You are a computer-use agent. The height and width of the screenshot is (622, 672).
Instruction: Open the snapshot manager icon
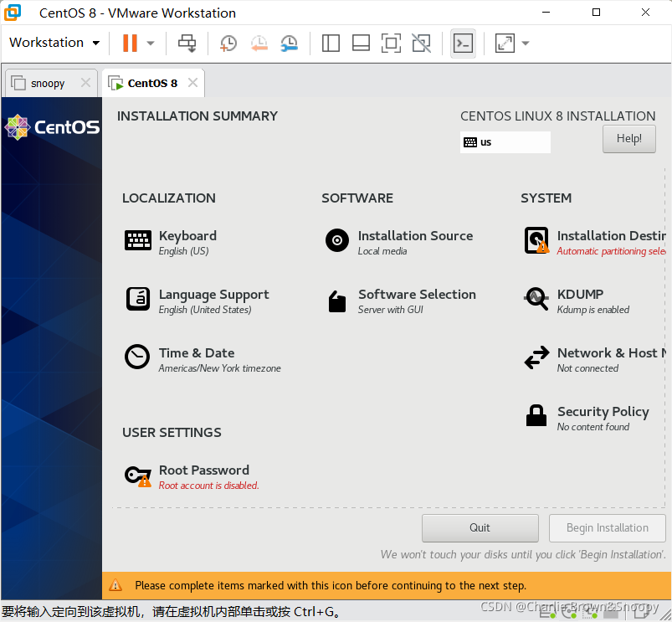(x=290, y=44)
